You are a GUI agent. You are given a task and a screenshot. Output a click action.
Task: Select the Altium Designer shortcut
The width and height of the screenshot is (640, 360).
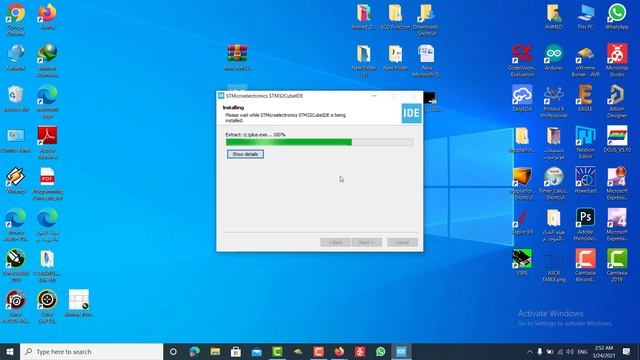tap(617, 102)
